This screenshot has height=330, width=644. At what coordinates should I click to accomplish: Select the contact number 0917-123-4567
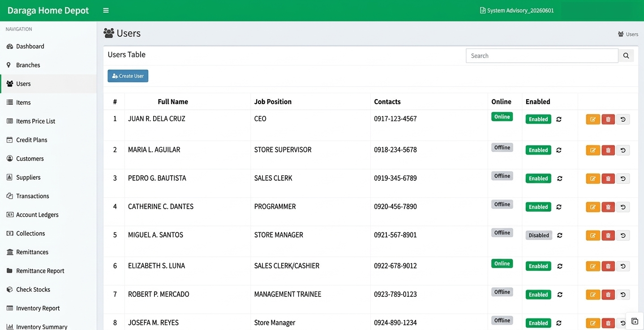pyautogui.click(x=395, y=119)
